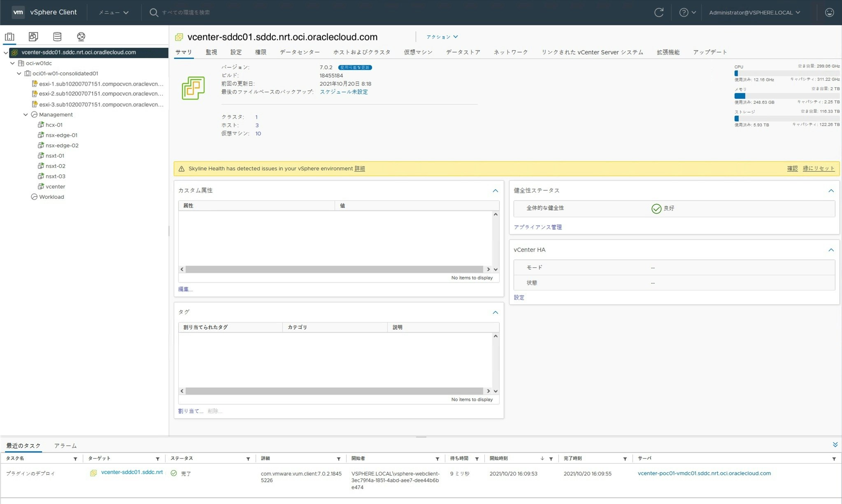
Task: Switch to the 監視 tab
Action: [x=211, y=52]
